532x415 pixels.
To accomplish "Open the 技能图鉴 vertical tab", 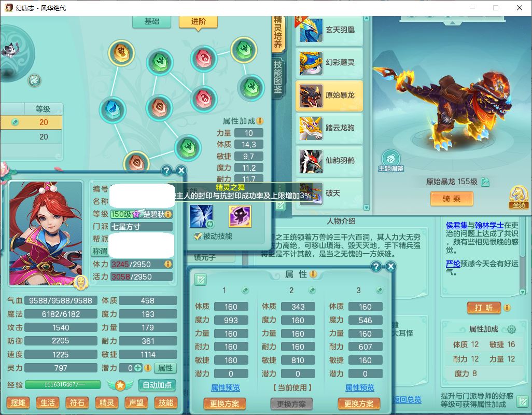I will point(278,77).
